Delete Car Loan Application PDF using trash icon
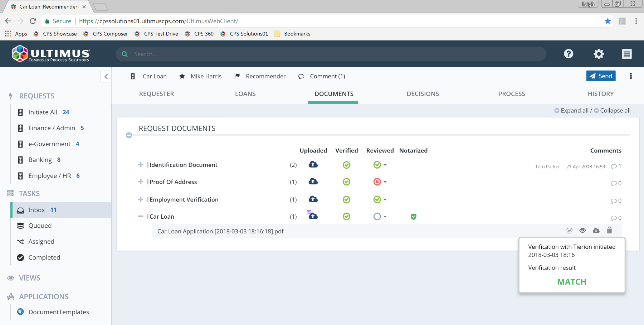The height and width of the screenshot is (325, 644). (x=610, y=231)
